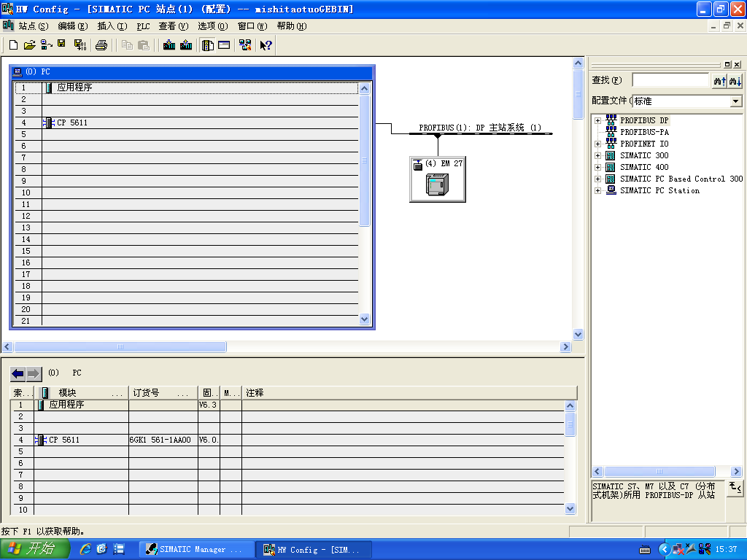Image resolution: width=747 pixels, height=560 pixels.
Task: Open the 选项(O) menu
Action: point(213,26)
